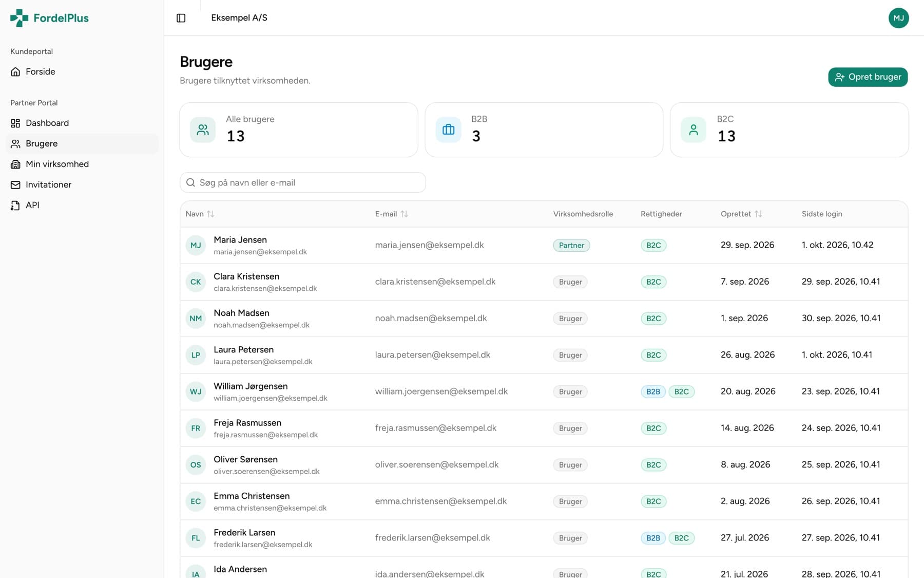Screen dimensions: 924x578
Task: Click Clara Kristensen's CK avatar
Action: pyautogui.click(x=196, y=282)
